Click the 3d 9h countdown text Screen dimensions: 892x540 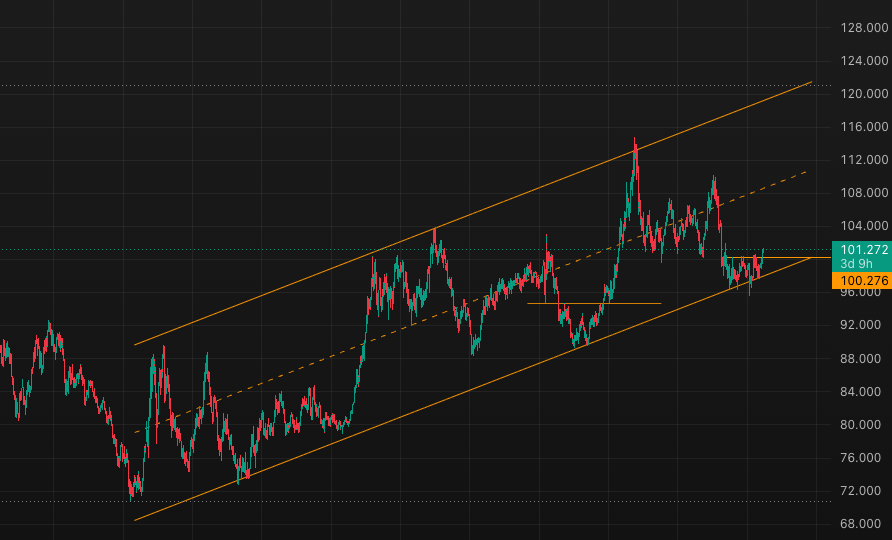coord(856,263)
